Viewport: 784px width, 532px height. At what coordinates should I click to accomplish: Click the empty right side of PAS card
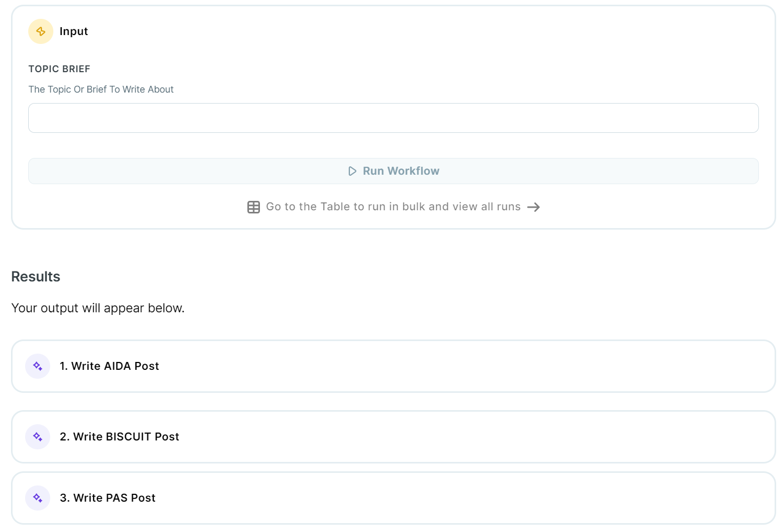(x=575, y=498)
